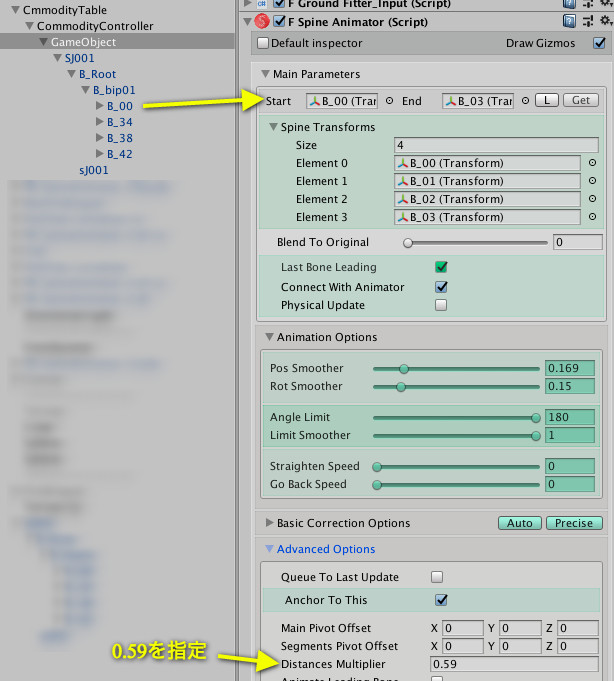Viewport: 614px width, 681px height.
Task: Collapse the F Spine Animator component foldout
Action: pos(247,21)
